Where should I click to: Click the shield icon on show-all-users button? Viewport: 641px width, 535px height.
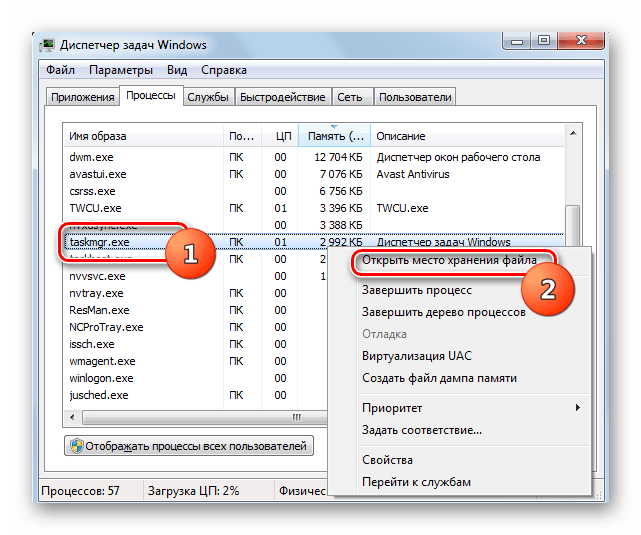[76, 445]
